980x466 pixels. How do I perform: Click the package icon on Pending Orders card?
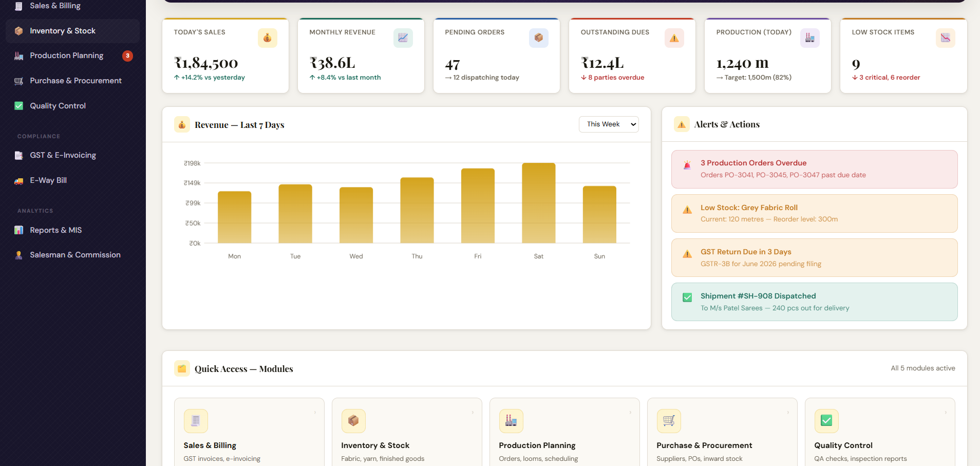538,38
